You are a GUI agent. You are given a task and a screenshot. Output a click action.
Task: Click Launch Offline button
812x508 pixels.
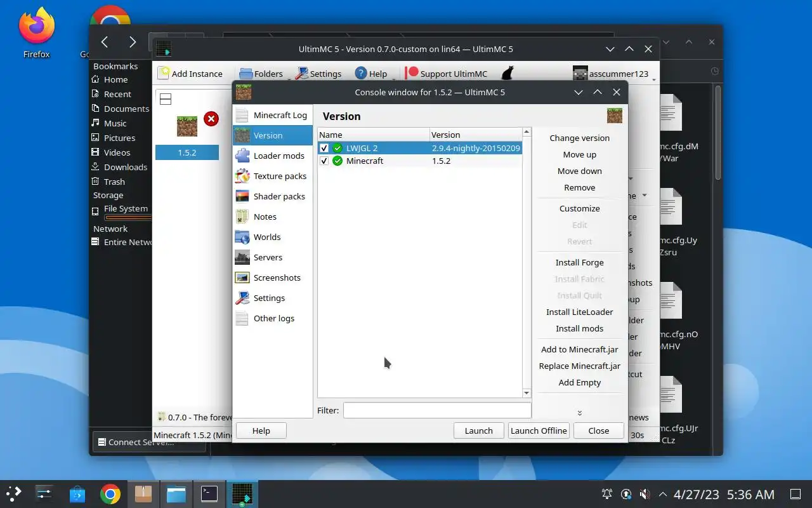pyautogui.click(x=539, y=431)
